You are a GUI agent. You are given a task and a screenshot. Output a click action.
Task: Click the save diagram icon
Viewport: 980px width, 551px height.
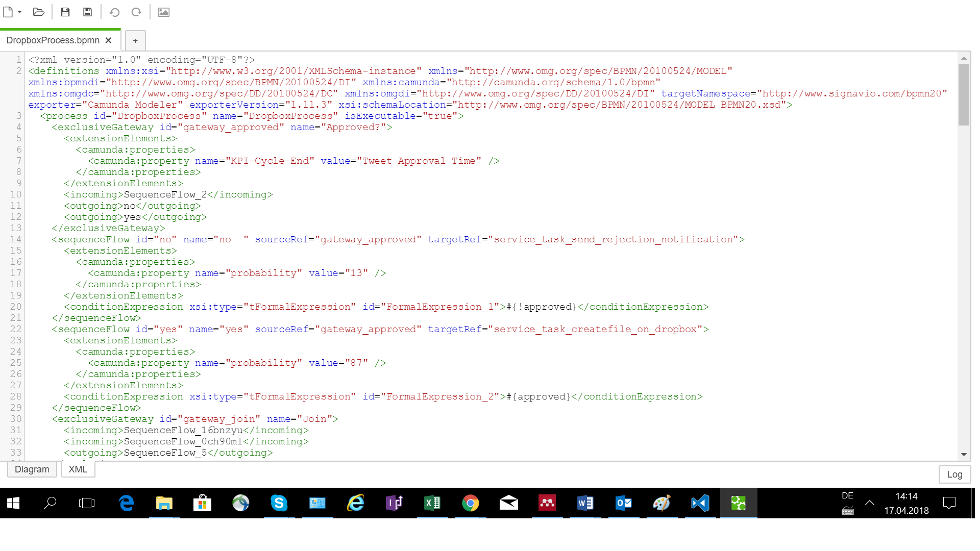click(x=65, y=12)
